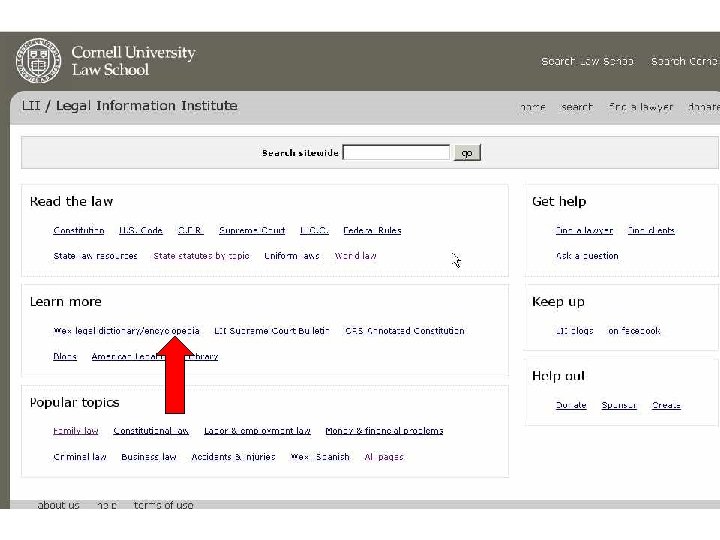The height and width of the screenshot is (540, 720).
Task: Open CRS Annotated Constitution link
Action: [x=405, y=331]
